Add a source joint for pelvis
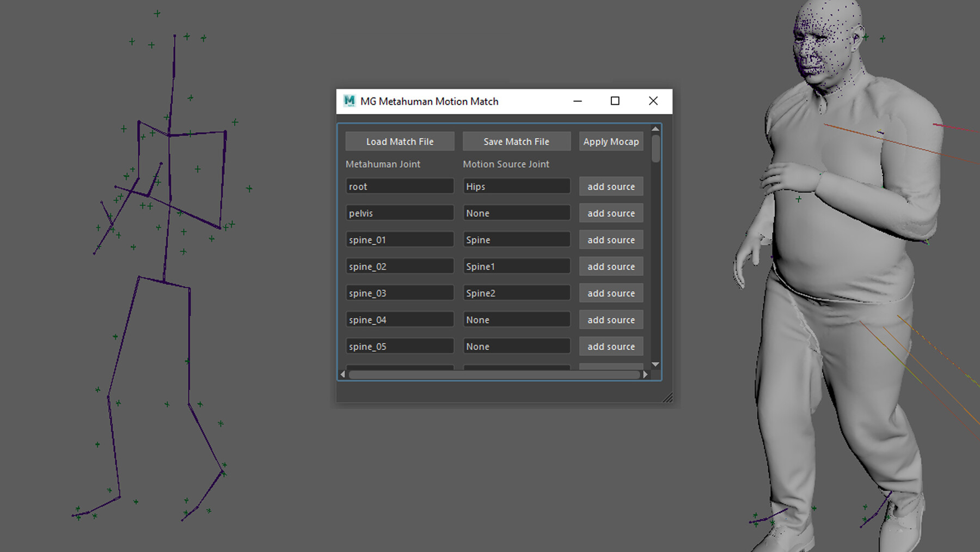The image size is (980, 552). coord(611,213)
